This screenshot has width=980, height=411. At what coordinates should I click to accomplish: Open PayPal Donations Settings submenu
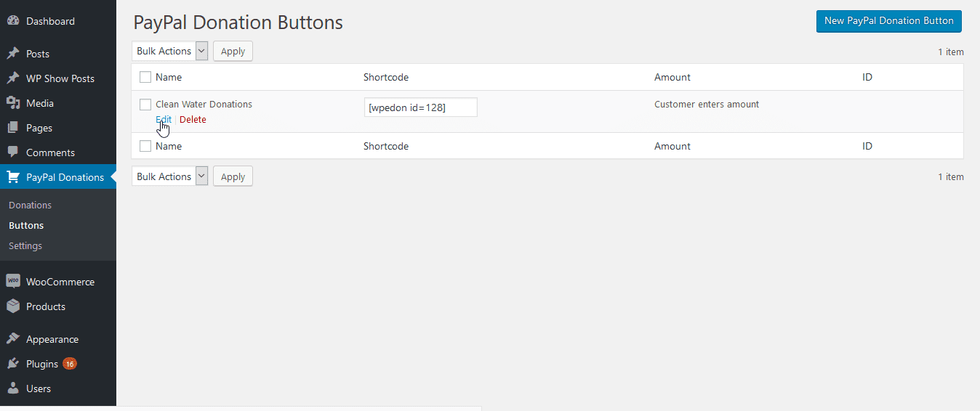(x=25, y=246)
